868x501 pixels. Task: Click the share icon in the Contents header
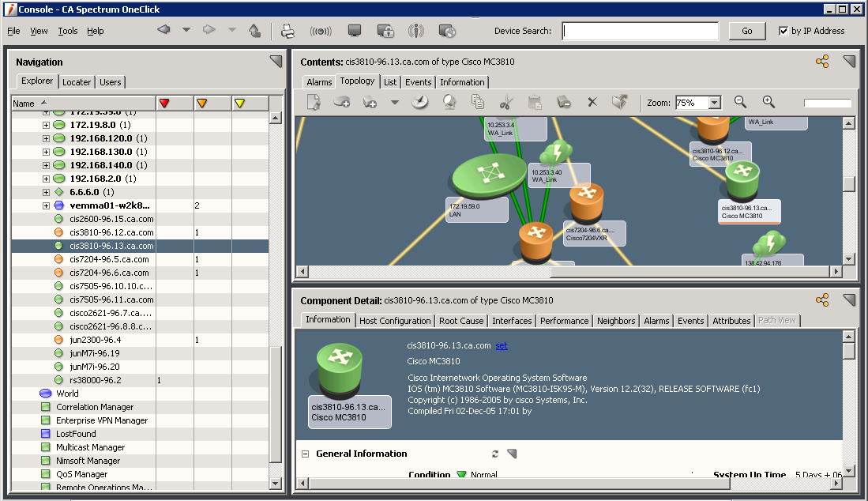coord(823,62)
